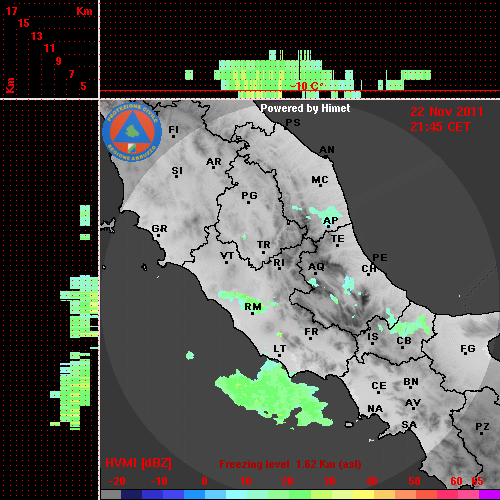Select the PE city label
The height and width of the screenshot is (500, 500).
click(x=380, y=258)
